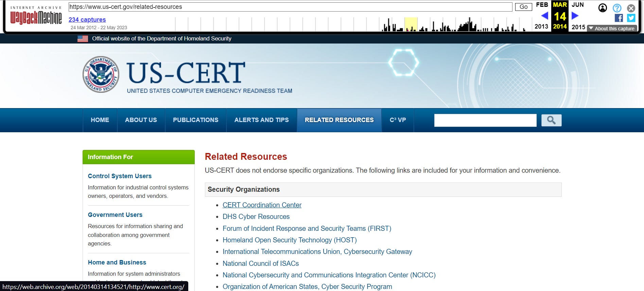The height and width of the screenshot is (291, 644).
Task: Open International Telecommunications Union Cybersecurity Gateway link
Action: tap(317, 252)
